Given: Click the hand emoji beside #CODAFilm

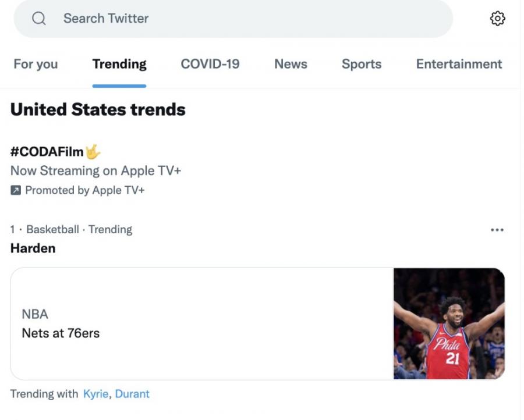Looking at the screenshot, I should coord(93,152).
